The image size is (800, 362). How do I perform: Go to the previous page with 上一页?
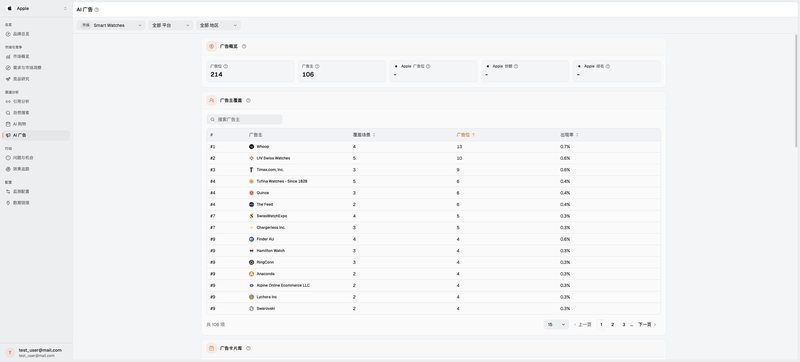click(x=583, y=324)
